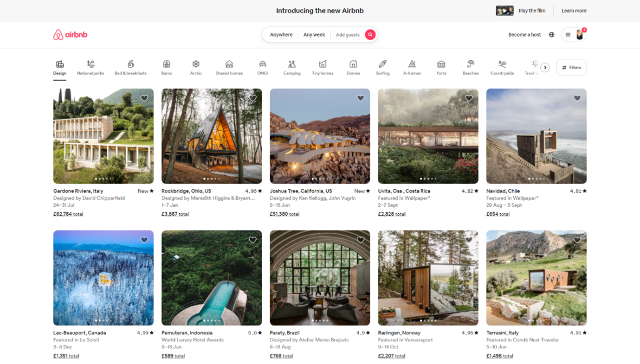640x364 pixels.
Task: Select the Bed & breakfasts category
Action: [130, 68]
